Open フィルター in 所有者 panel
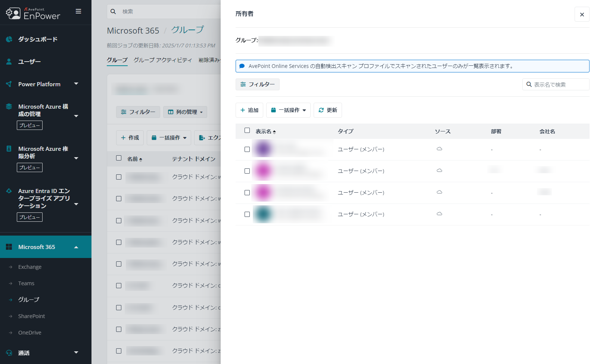 pos(258,84)
